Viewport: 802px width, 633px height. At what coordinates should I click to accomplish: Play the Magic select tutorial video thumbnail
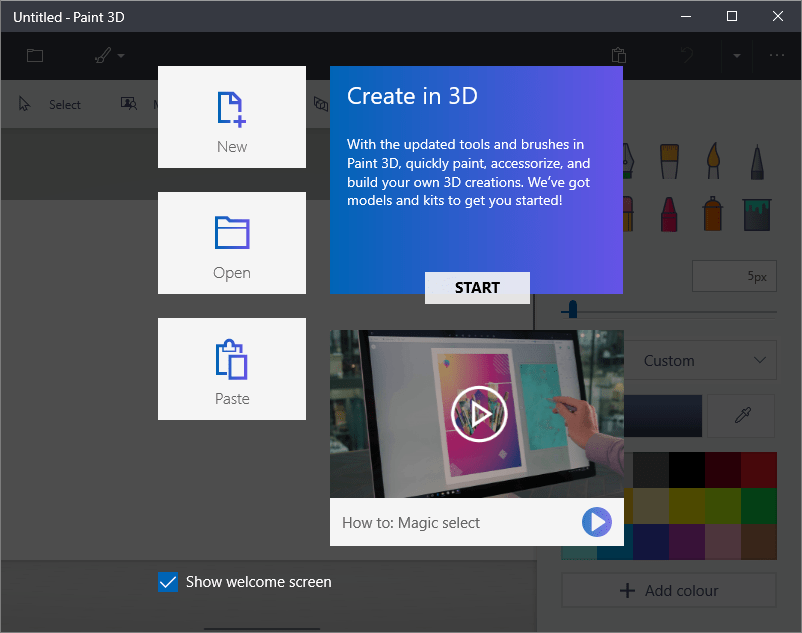(477, 414)
